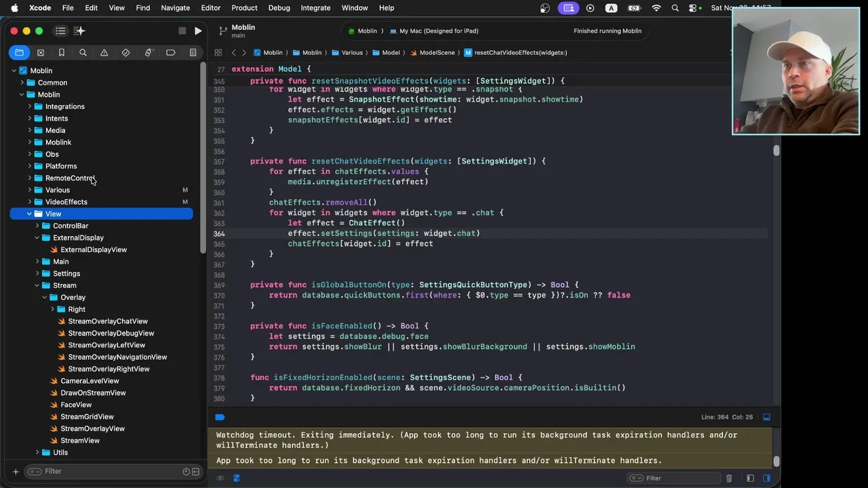
Task: Click the navigator list toggle icon
Action: click(x=60, y=30)
